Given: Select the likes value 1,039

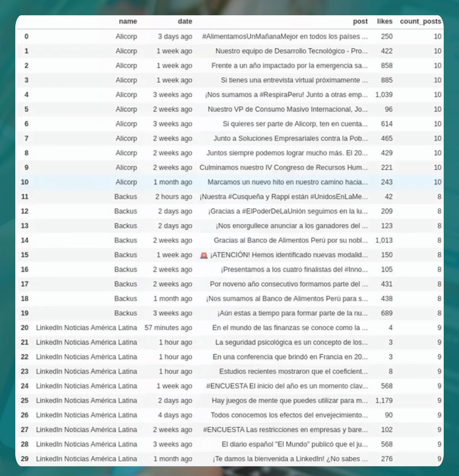Looking at the screenshot, I should click(384, 94).
